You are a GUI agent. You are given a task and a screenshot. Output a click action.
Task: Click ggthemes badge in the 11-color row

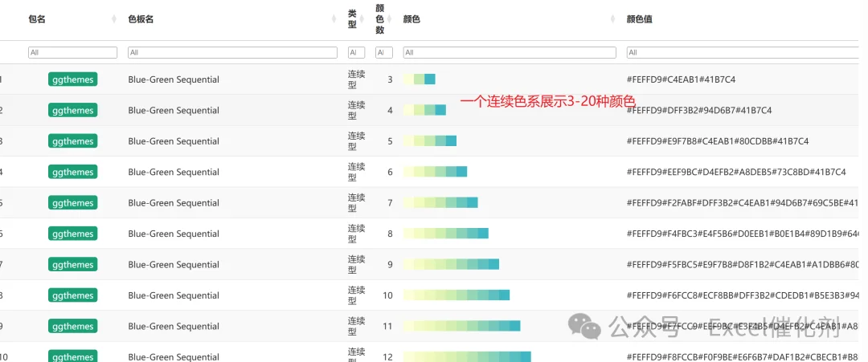(72, 327)
